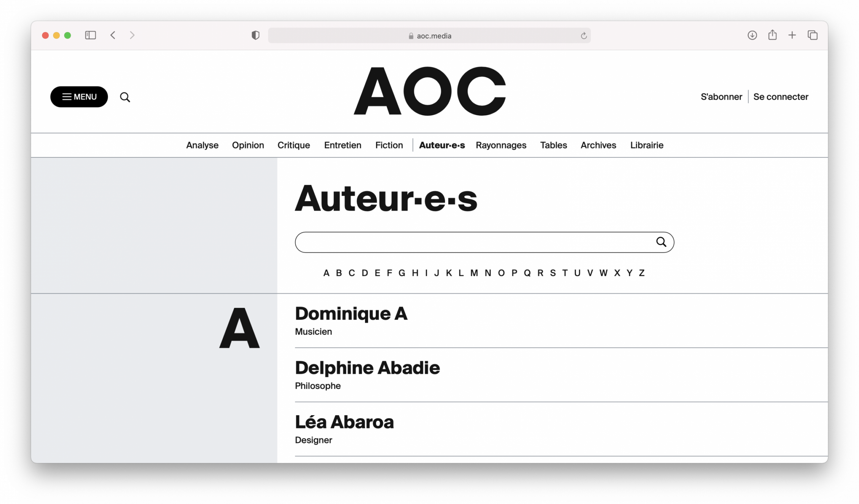Jump to letter M in alphabet index
Viewport: 859px width, 504px height.
pyautogui.click(x=474, y=273)
